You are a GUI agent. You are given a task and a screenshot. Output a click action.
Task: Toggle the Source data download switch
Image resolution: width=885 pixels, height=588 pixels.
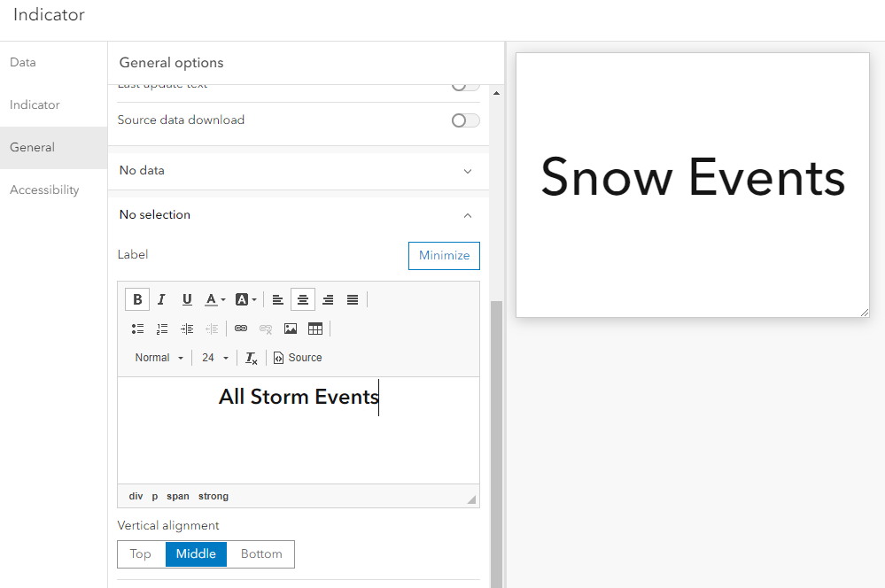coord(465,120)
